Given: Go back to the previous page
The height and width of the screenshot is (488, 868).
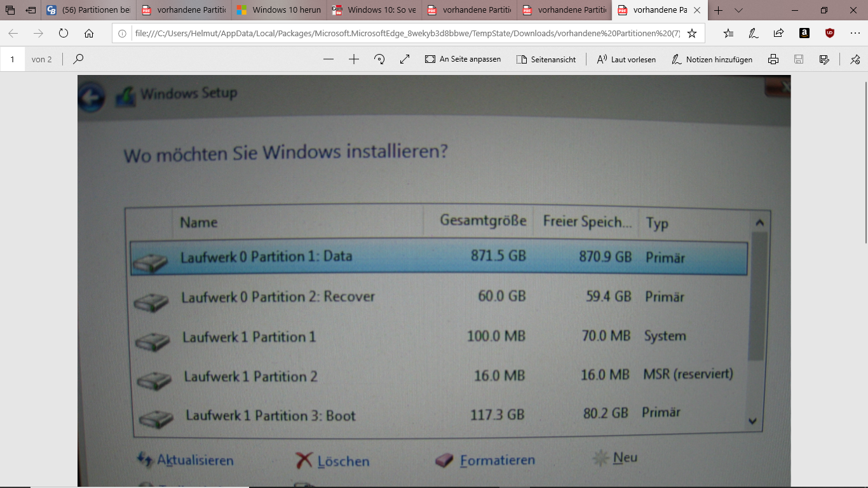Looking at the screenshot, I should pos(13,34).
